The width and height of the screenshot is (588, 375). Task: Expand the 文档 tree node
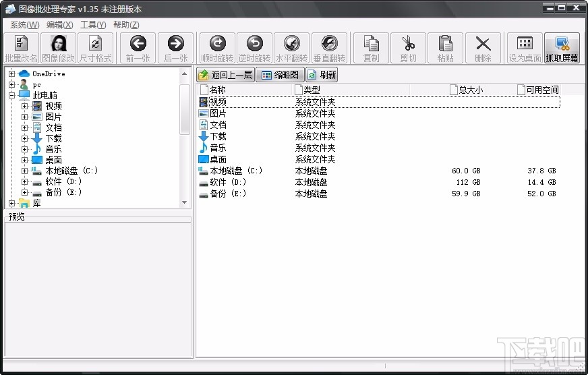[x=24, y=128]
